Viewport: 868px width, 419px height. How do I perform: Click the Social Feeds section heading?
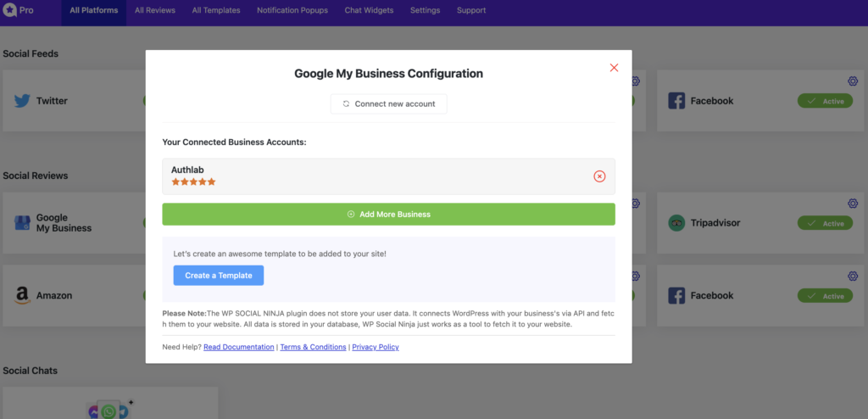click(31, 53)
